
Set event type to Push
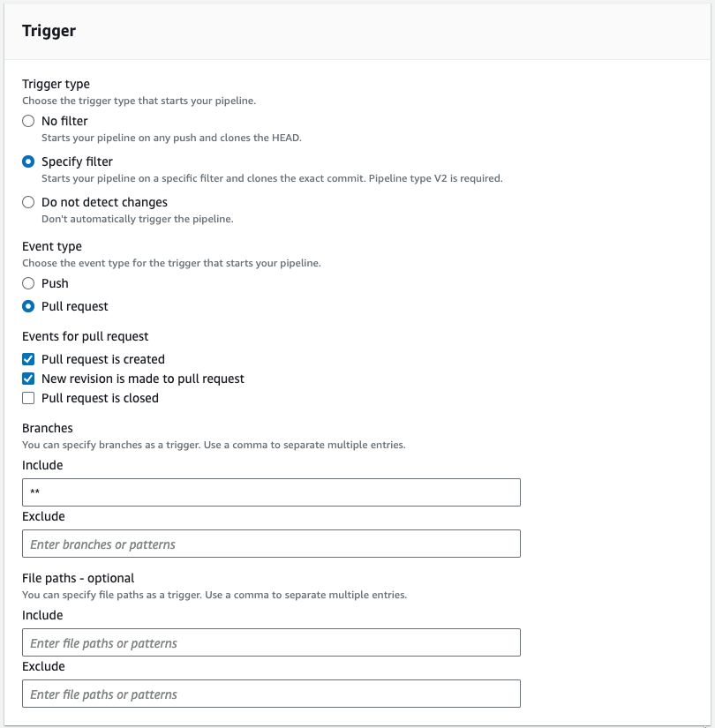(27, 283)
